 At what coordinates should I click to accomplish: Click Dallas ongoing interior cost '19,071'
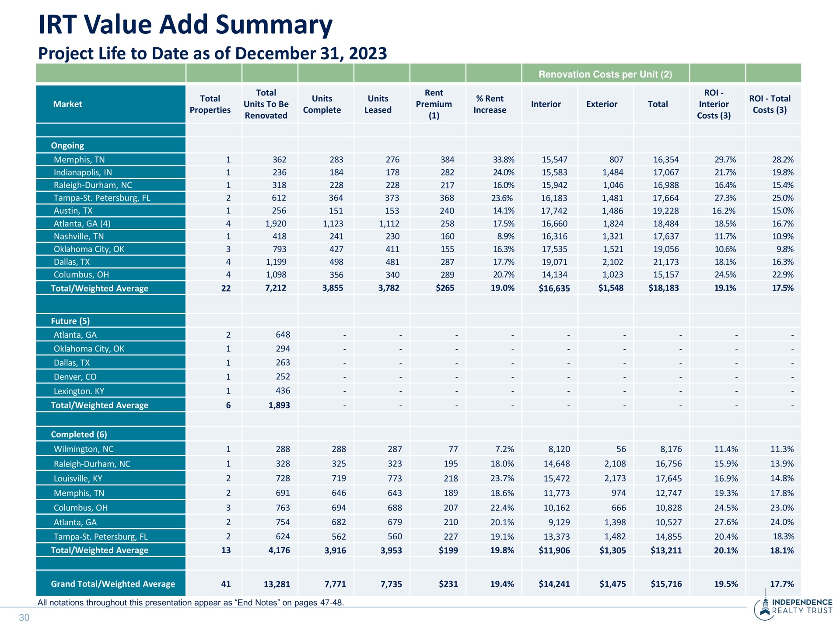(x=554, y=262)
